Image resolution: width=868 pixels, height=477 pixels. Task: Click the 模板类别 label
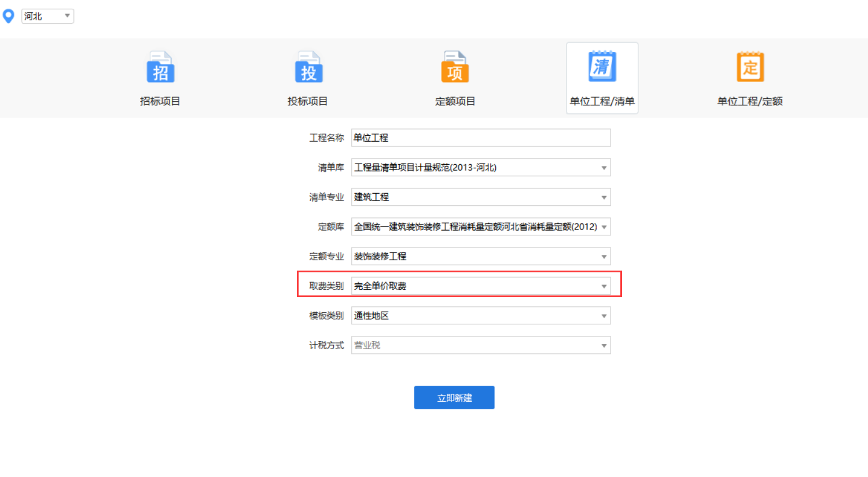click(x=326, y=316)
